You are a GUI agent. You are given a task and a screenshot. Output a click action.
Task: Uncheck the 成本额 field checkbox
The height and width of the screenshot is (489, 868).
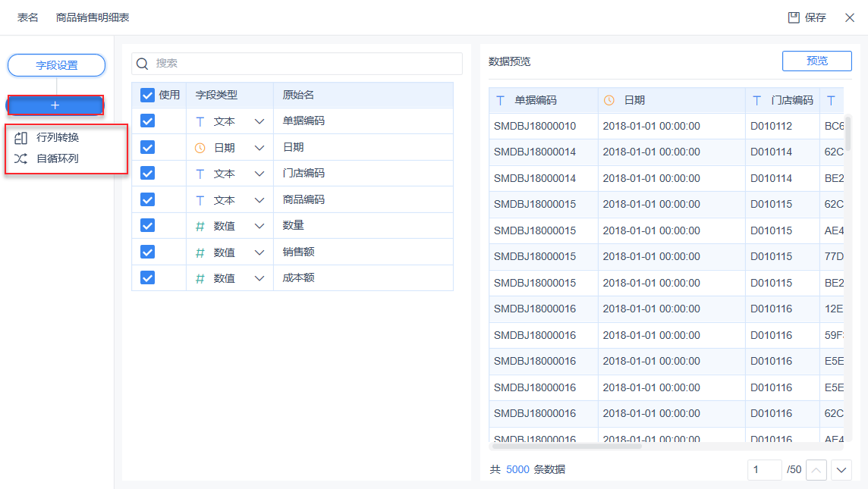(147, 278)
